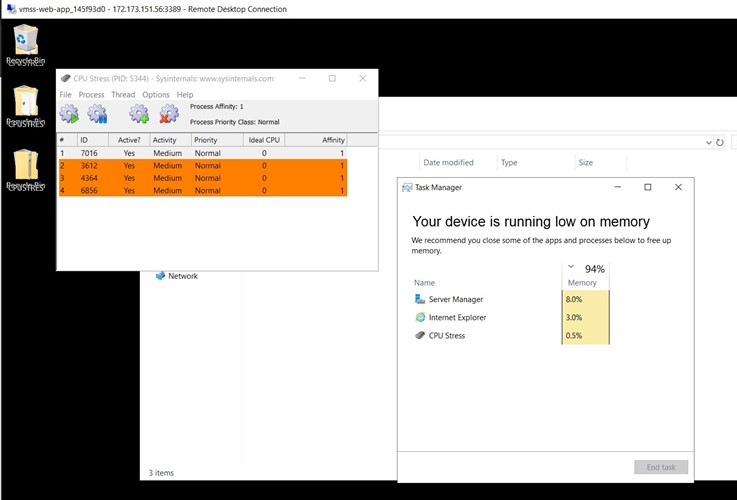Click the sort chevron above Memory column
The width and height of the screenshot is (737, 500).
571,266
